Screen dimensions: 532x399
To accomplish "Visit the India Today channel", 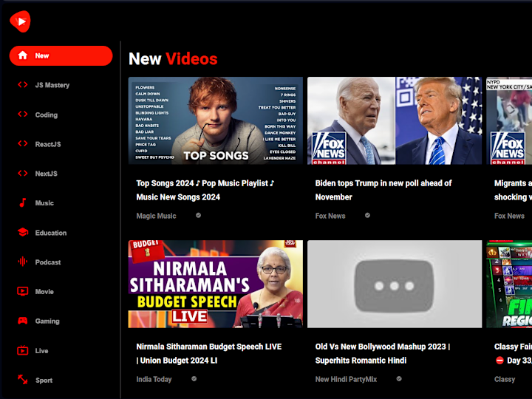I will pyautogui.click(x=154, y=379).
